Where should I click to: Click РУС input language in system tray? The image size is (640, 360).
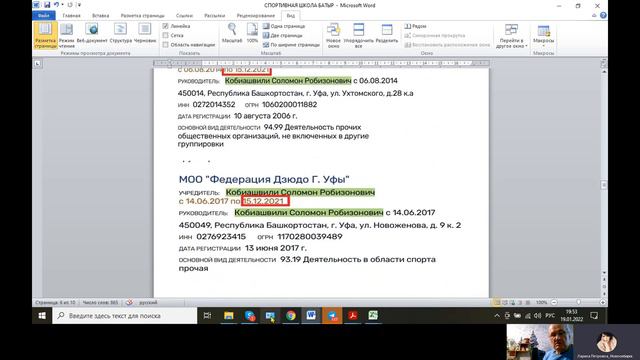point(550,316)
